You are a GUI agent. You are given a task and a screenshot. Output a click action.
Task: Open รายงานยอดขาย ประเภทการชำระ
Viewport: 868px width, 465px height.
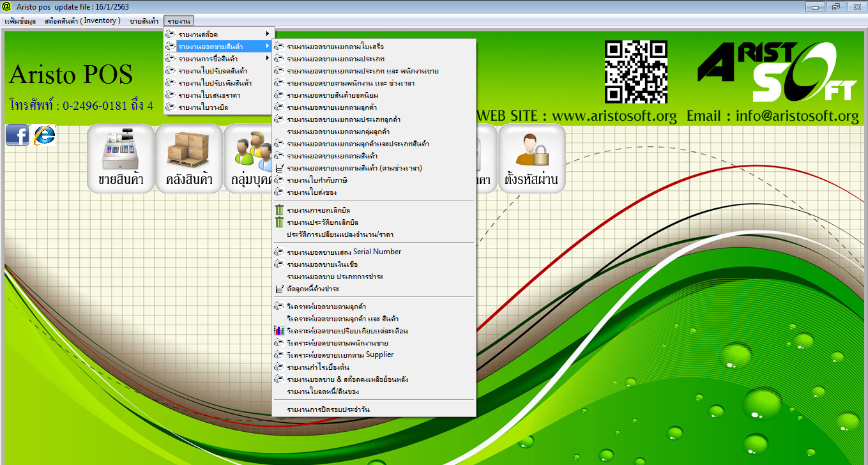[374, 277]
